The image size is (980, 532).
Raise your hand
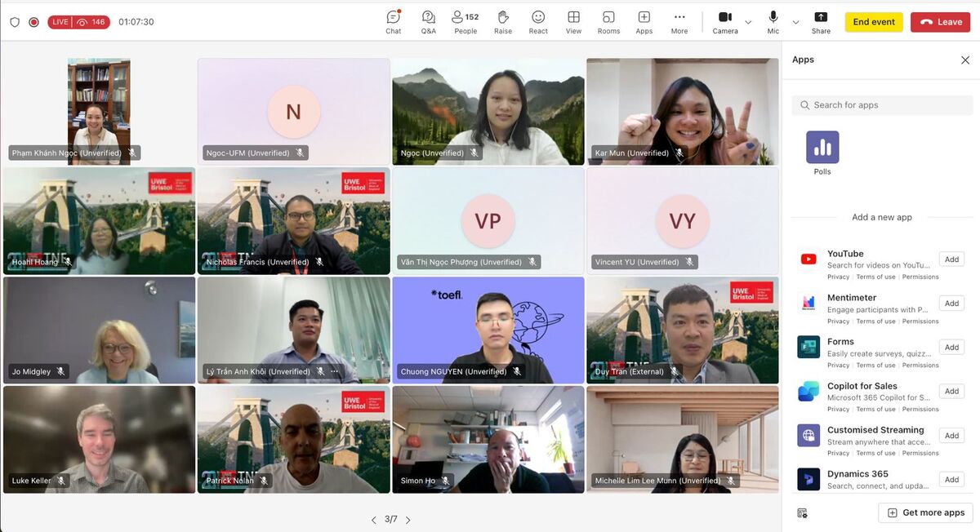click(x=503, y=22)
